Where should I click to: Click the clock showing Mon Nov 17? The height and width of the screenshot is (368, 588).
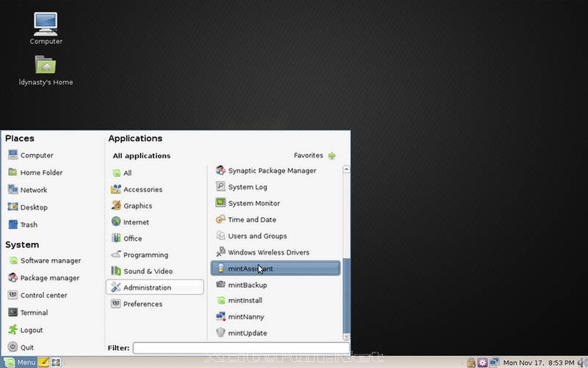539,363
